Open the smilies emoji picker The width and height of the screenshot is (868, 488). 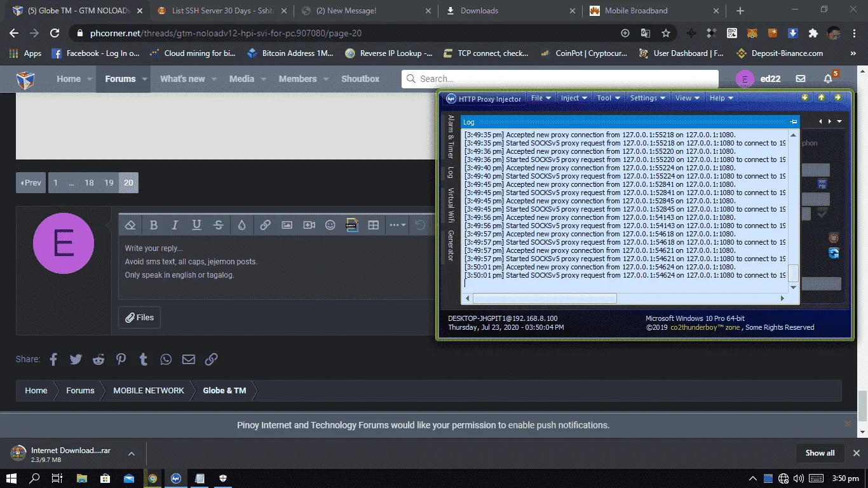coord(330,225)
